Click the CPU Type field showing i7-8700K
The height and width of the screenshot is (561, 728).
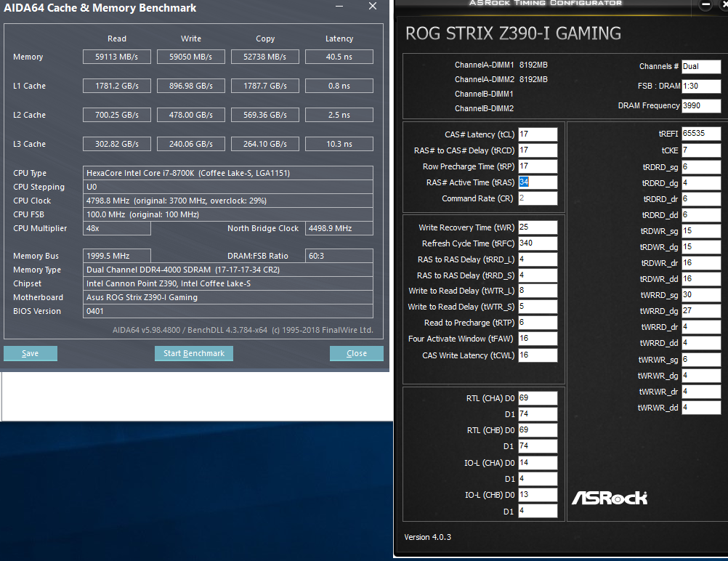[228, 173]
